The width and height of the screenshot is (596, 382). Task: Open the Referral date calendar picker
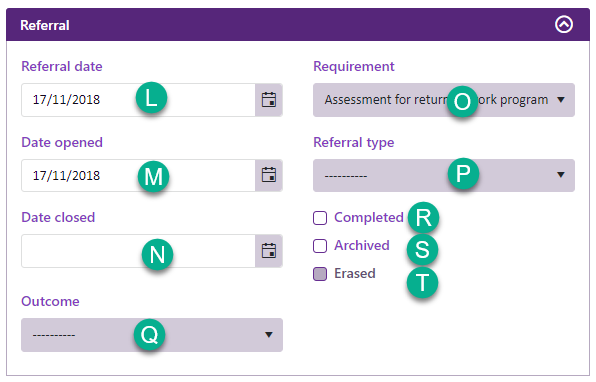pyautogui.click(x=269, y=100)
